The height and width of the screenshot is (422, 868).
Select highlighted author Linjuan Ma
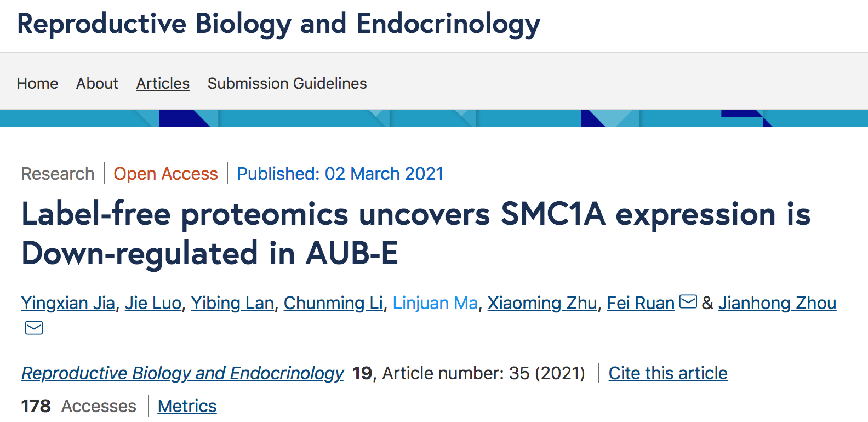click(x=435, y=303)
